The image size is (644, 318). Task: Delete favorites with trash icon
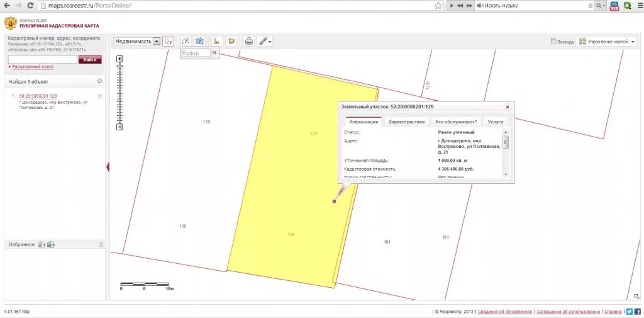pyautogui.click(x=101, y=244)
